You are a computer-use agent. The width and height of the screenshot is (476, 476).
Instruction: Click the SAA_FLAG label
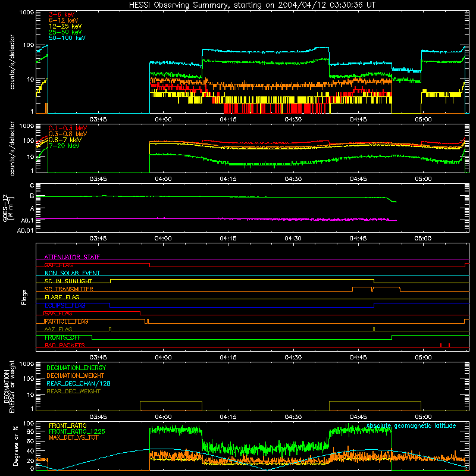(58, 314)
